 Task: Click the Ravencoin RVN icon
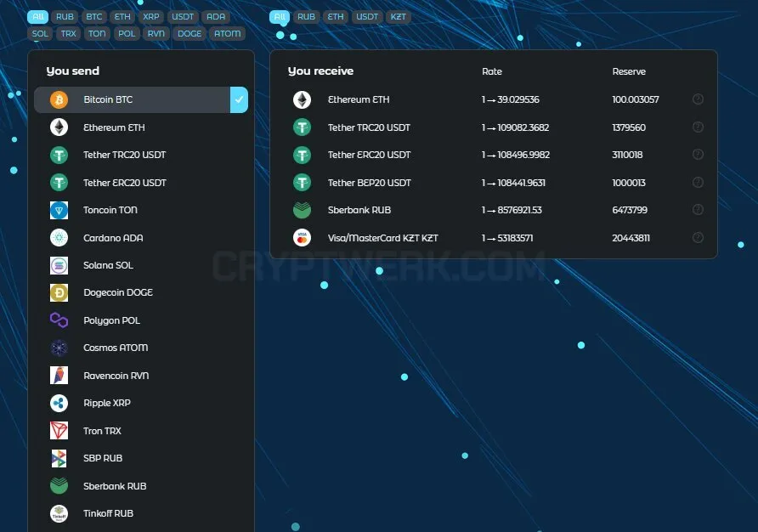pyautogui.click(x=59, y=376)
